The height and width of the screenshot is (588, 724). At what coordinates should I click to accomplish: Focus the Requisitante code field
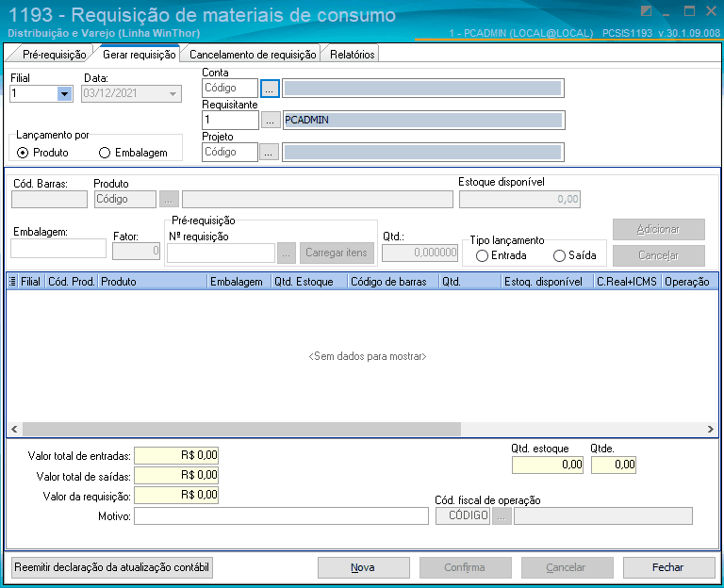[x=230, y=120]
